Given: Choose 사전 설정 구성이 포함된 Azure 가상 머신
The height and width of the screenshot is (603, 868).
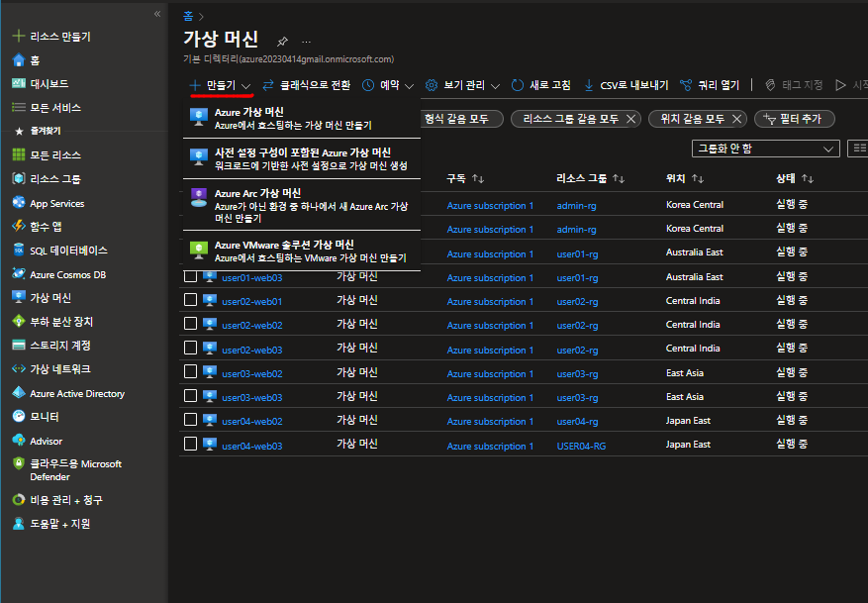Looking at the screenshot, I should pyautogui.click(x=302, y=158).
